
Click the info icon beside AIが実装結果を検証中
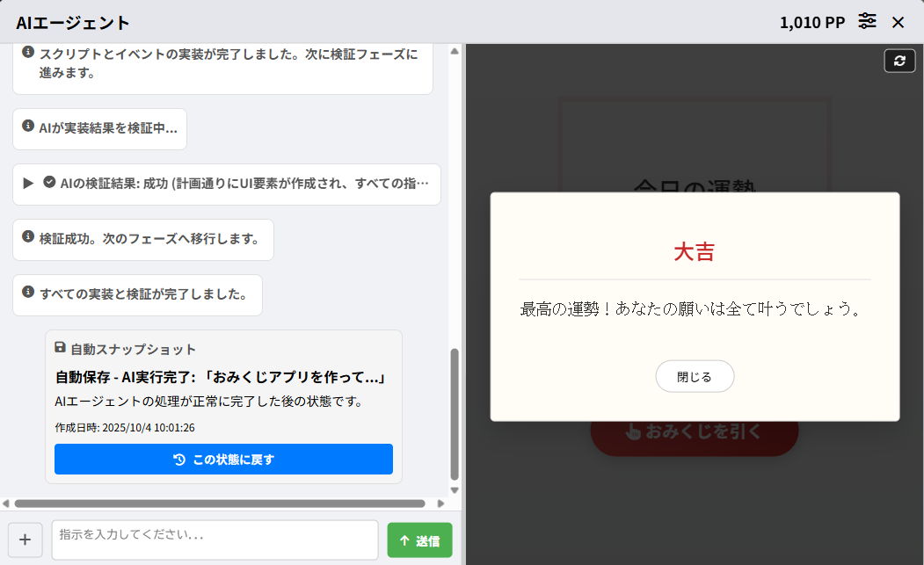(x=28, y=127)
